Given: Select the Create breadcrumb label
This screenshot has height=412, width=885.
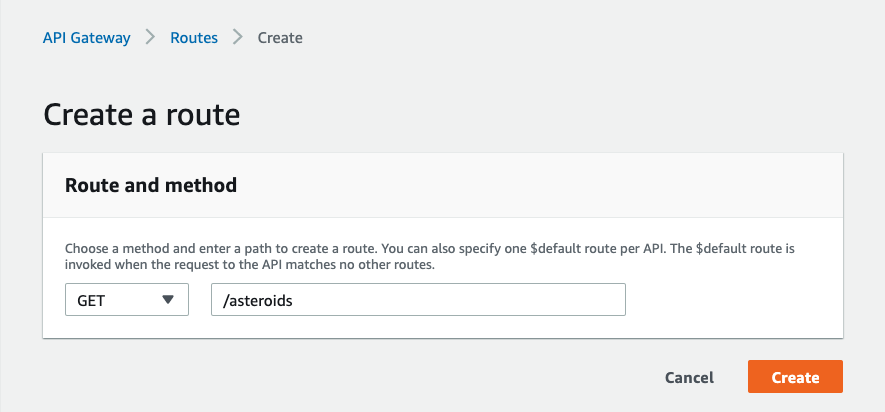Looking at the screenshot, I should coord(280,38).
